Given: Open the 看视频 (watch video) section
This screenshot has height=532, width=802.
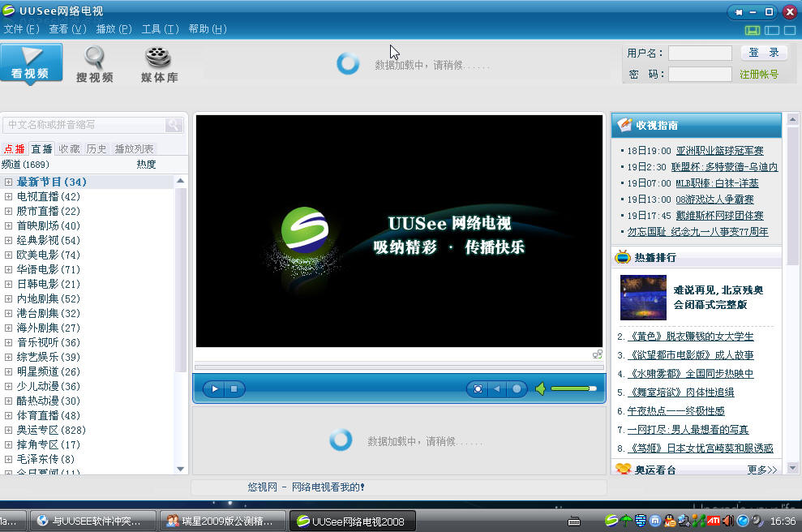Looking at the screenshot, I should click(31, 63).
